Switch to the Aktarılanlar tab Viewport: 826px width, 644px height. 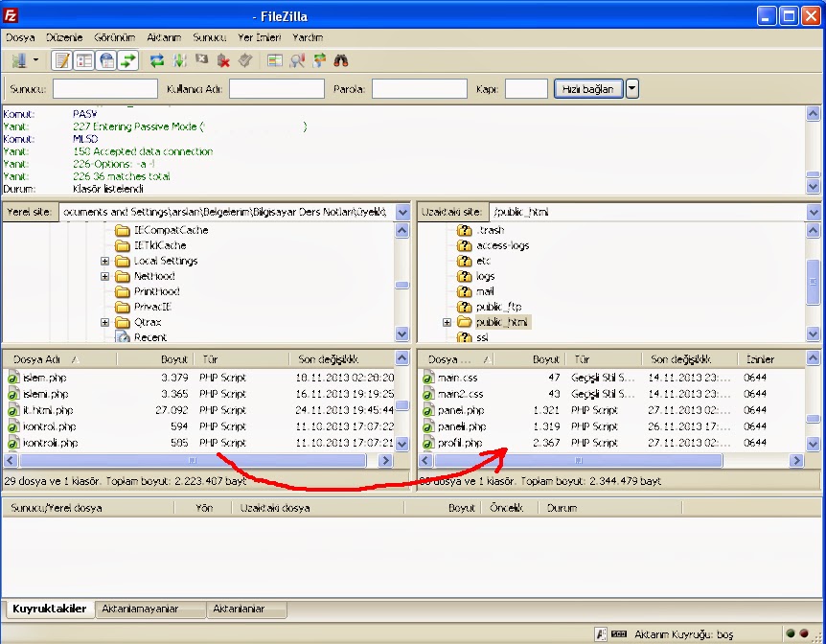click(246, 609)
